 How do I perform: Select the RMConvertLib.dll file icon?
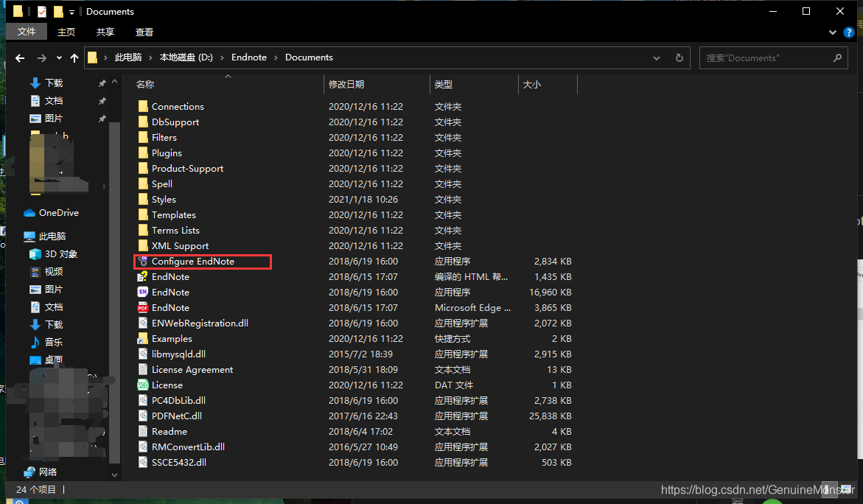tap(143, 447)
